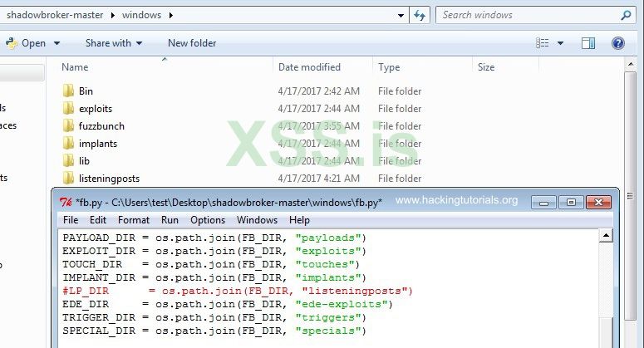The width and height of the screenshot is (644, 348).
Task: Sort files by Date modified column
Action: point(309,67)
